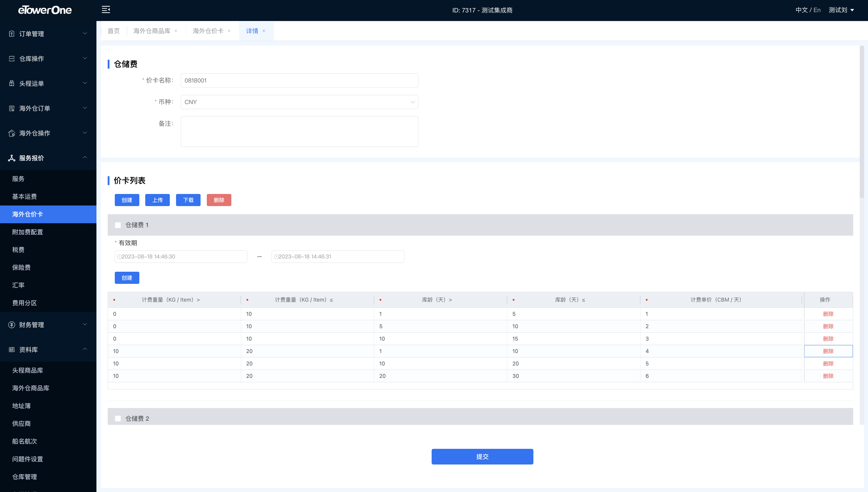Delete the row with unit price 4
The height and width of the screenshot is (492, 868).
coord(828,351)
